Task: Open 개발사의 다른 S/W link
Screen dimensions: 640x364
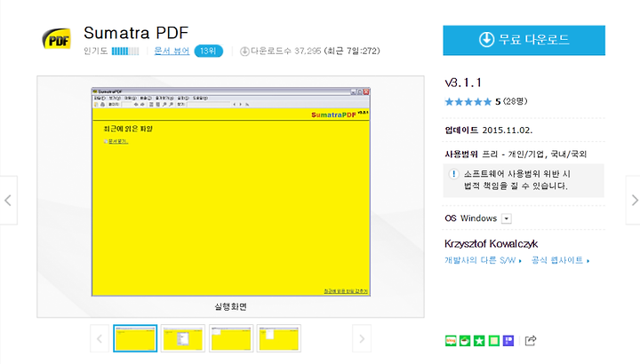Action: 483,260
